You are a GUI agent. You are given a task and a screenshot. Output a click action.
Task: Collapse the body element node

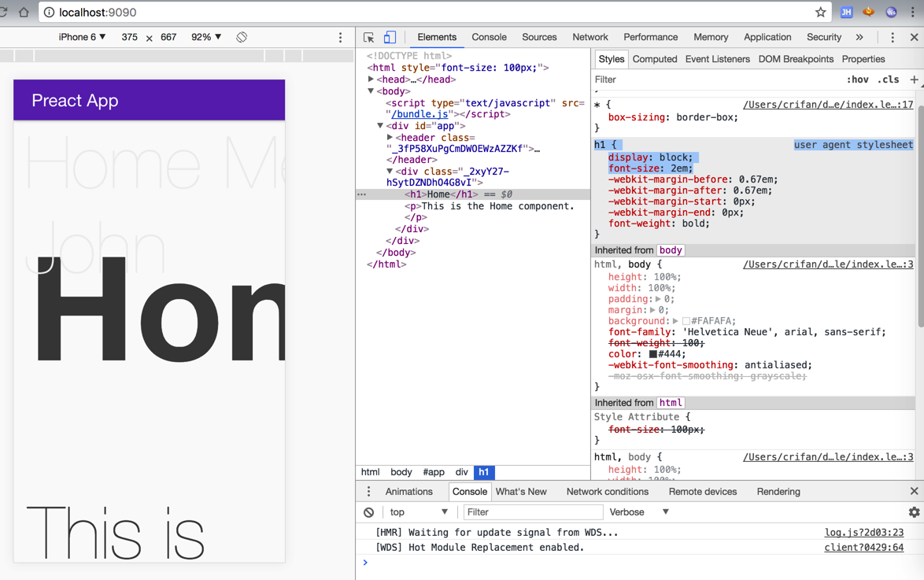[371, 91]
